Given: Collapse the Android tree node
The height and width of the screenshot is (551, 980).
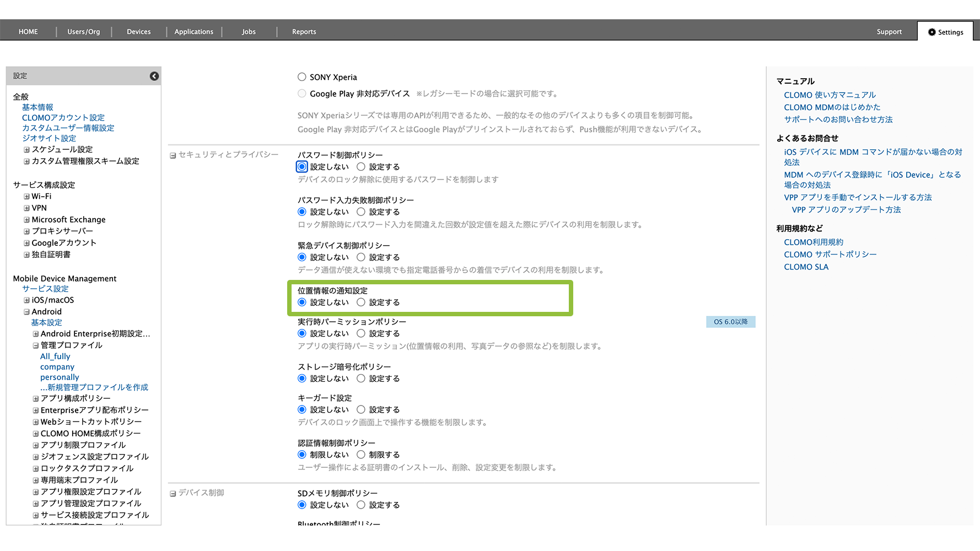Looking at the screenshot, I should 26,312.
